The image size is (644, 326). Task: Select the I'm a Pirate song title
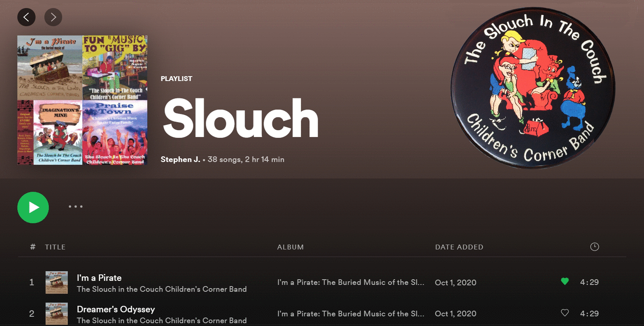(99, 278)
